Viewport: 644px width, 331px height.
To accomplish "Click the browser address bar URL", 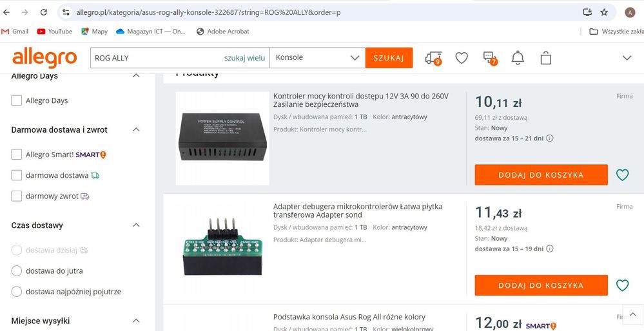I will pos(208,12).
